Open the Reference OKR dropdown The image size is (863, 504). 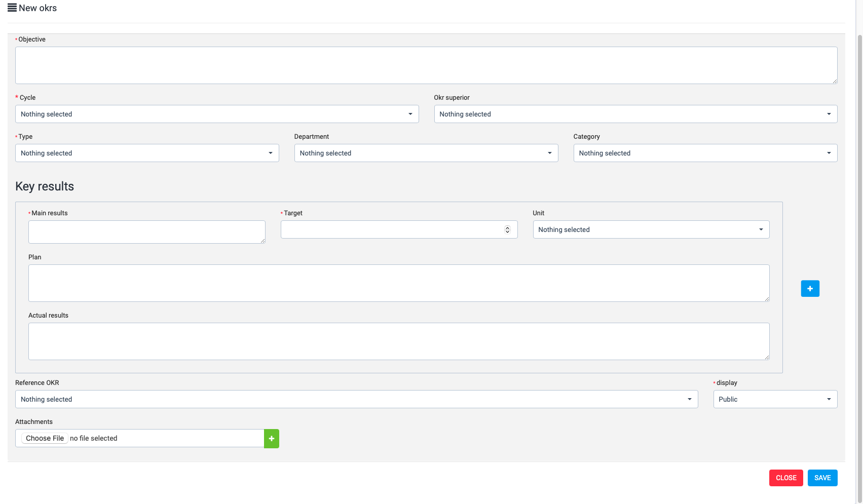356,399
